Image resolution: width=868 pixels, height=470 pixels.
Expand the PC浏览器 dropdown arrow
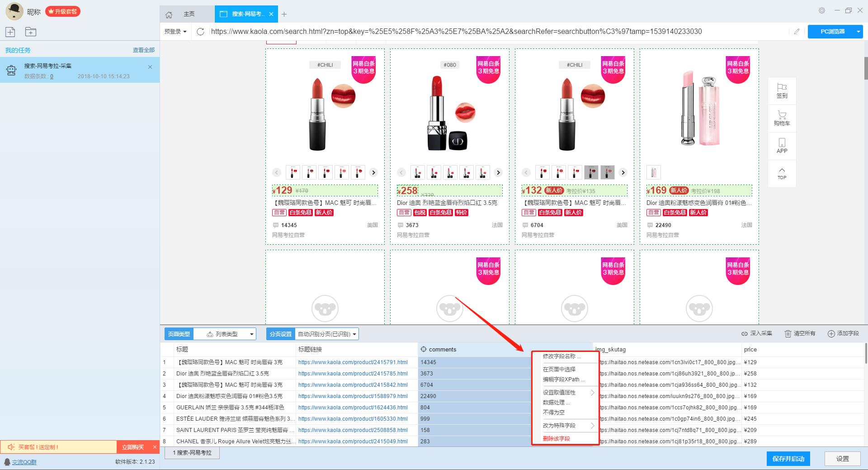coord(858,31)
